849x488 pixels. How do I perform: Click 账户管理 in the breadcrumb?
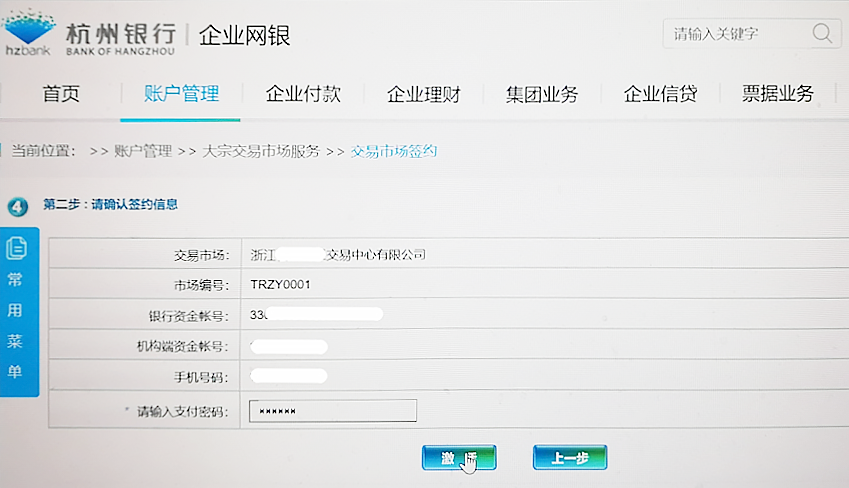click(143, 152)
